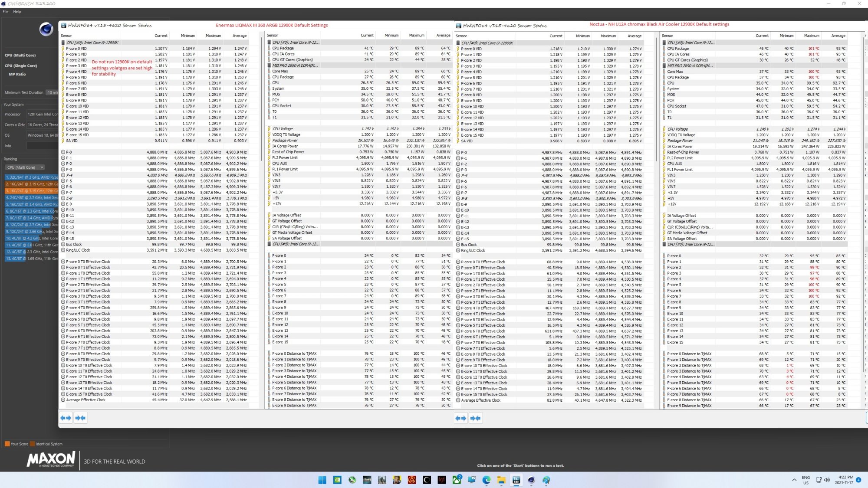
Task: Click left window's expand-columns double arrow icon
Action: (x=66, y=418)
